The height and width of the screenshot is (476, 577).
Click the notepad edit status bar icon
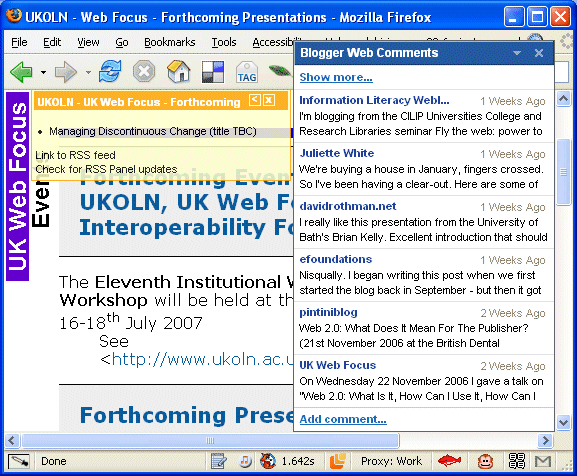click(x=219, y=461)
